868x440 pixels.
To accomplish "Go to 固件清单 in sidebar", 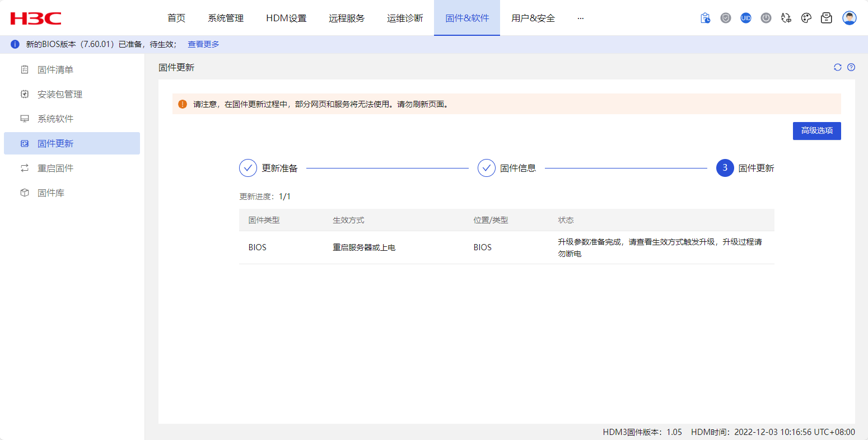I will pyautogui.click(x=72, y=69).
